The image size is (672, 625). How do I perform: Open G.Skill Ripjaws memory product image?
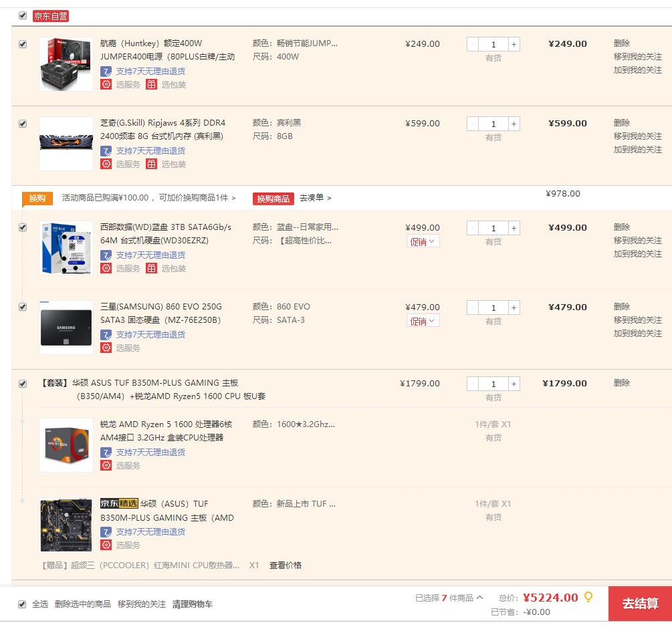(x=66, y=144)
